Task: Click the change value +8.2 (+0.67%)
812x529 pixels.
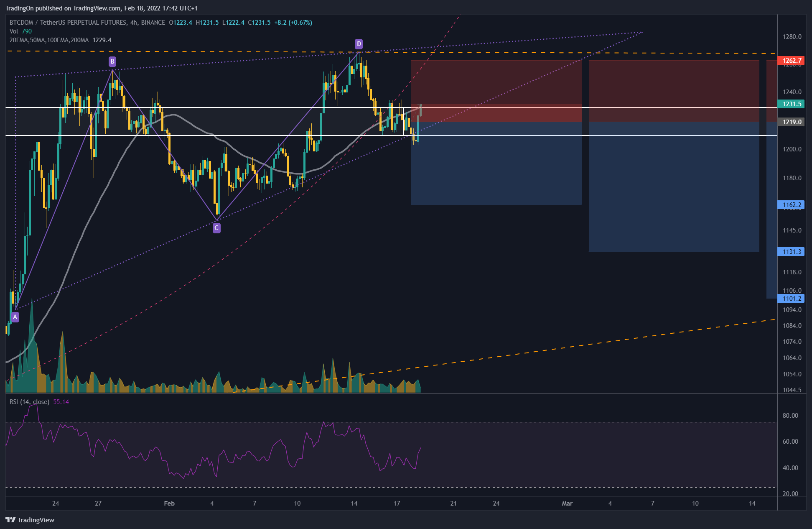Action: click(293, 23)
